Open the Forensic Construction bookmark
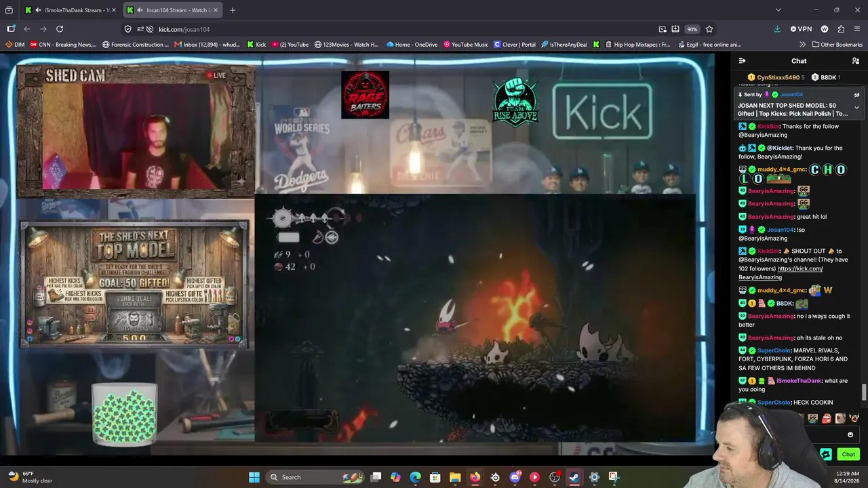This screenshot has width=868, height=488. [x=136, y=45]
